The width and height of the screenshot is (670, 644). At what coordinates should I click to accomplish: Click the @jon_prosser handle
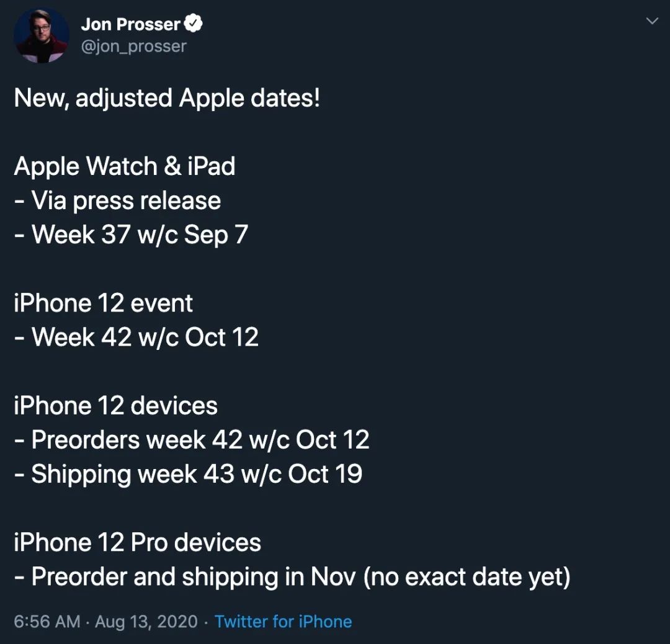click(134, 46)
